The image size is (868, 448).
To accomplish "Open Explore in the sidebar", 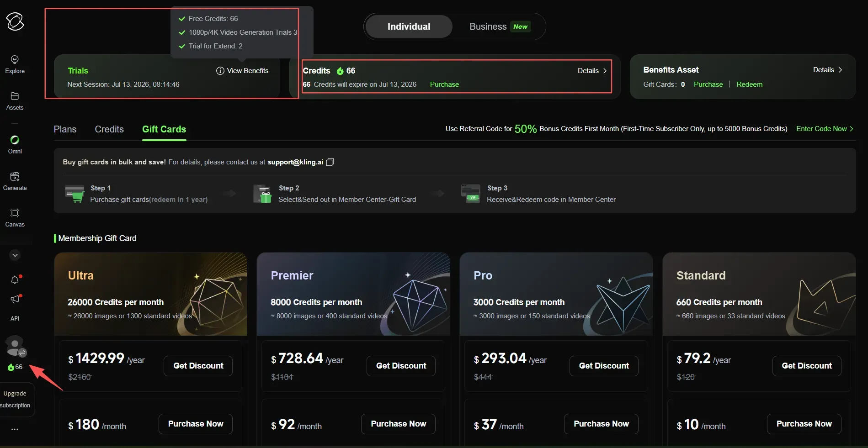I will tap(15, 64).
